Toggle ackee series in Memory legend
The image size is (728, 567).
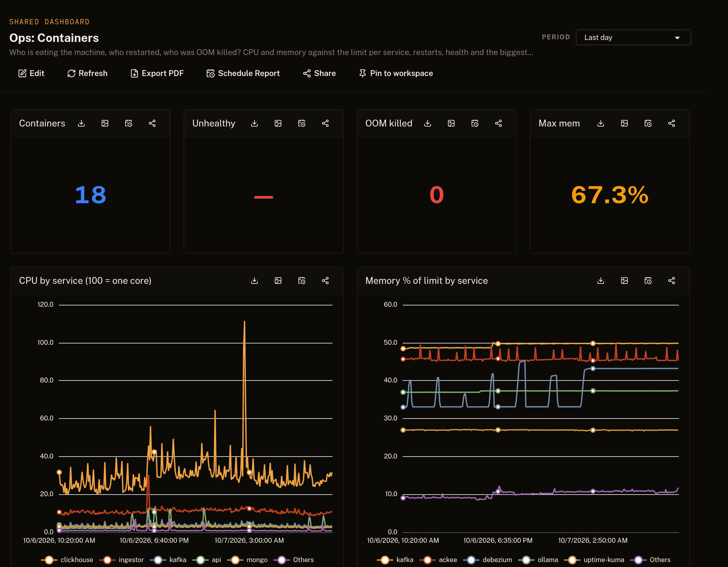[438, 560]
